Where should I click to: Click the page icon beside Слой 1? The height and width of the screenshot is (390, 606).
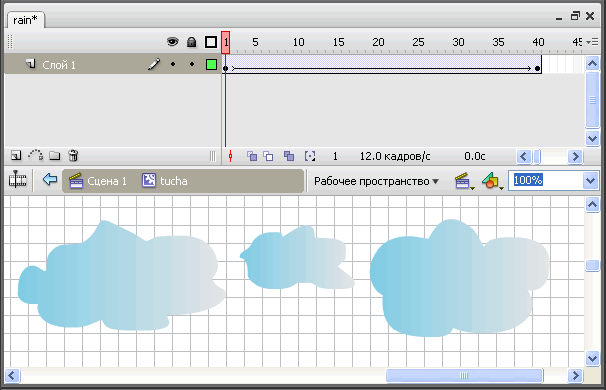[x=31, y=63]
